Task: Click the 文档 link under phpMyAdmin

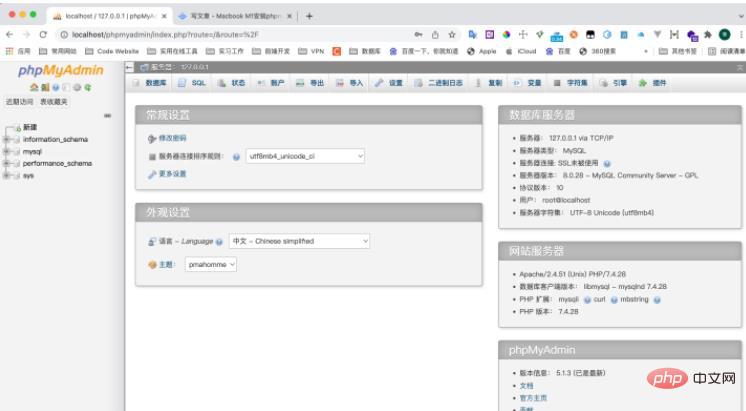Action: pos(526,386)
